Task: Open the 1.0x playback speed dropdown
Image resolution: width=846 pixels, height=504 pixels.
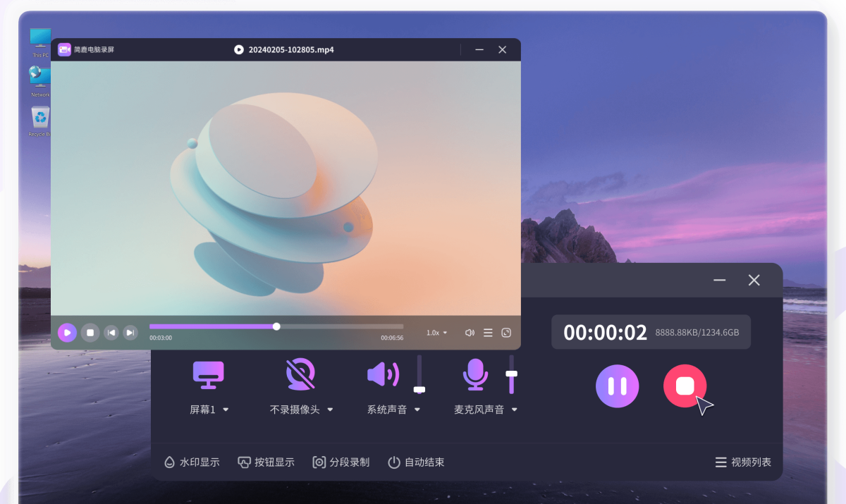Action: coord(436,333)
